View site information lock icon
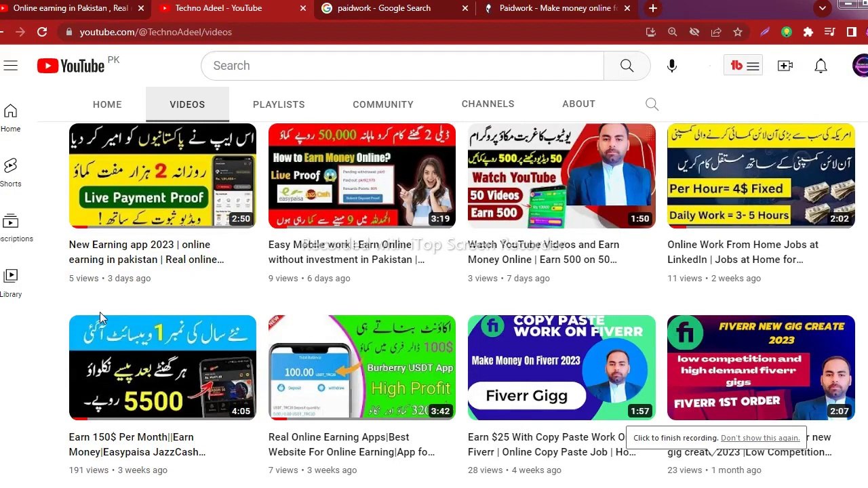This screenshot has width=868, height=488. pyautogui.click(x=68, y=32)
